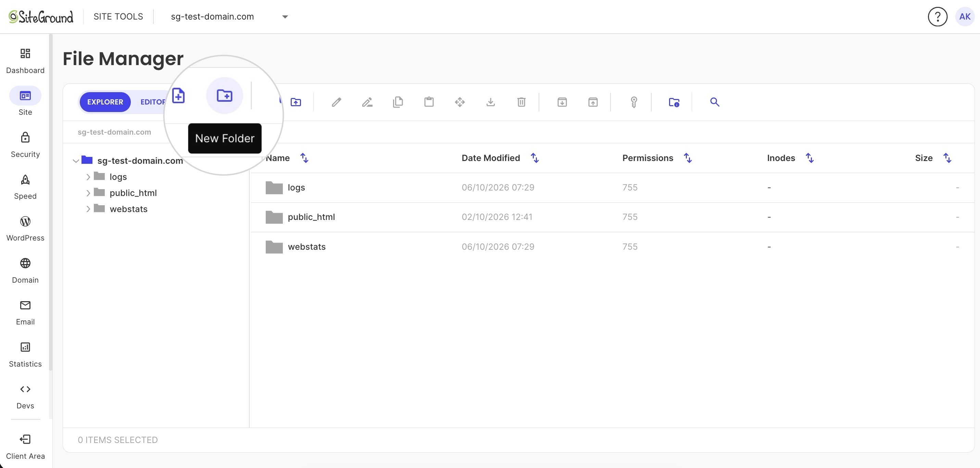980x468 pixels.
Task: Click the Archive icon
Action: point(562,102)
